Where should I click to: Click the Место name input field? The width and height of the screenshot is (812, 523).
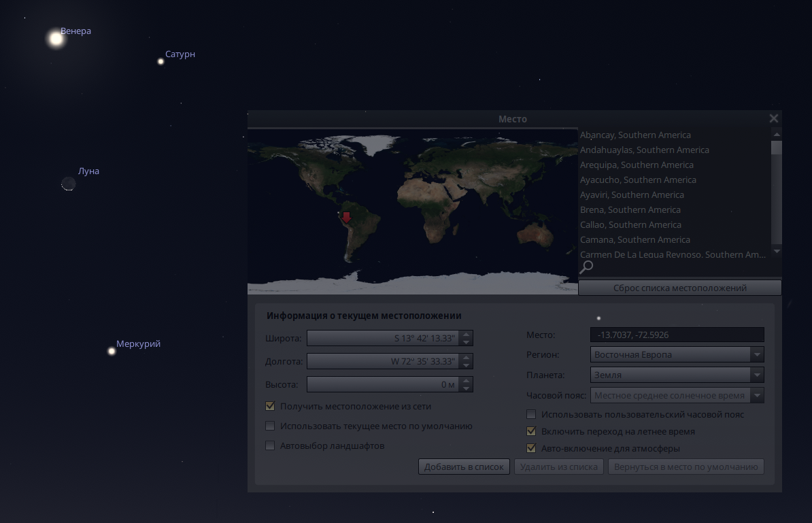pos(677,335)
